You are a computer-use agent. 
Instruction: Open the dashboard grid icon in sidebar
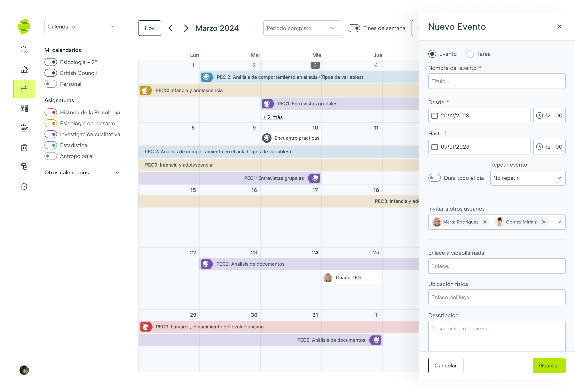coord(24,108)
